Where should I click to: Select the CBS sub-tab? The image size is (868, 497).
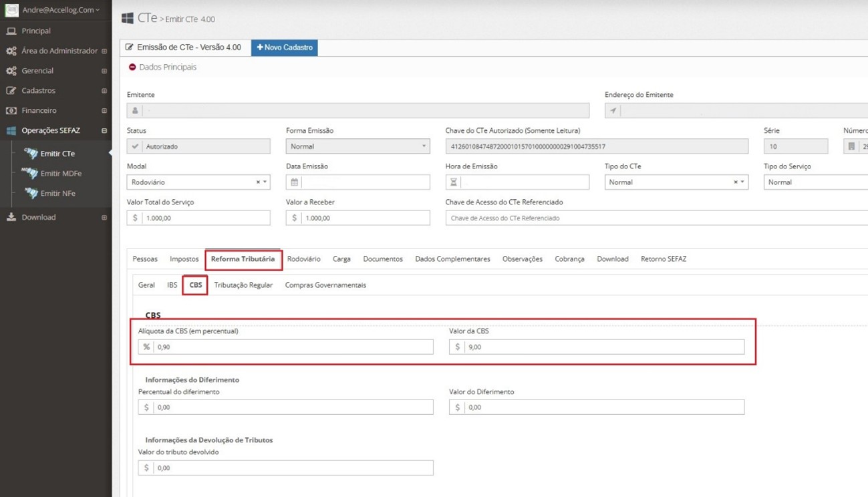click(x=196, y=285)
